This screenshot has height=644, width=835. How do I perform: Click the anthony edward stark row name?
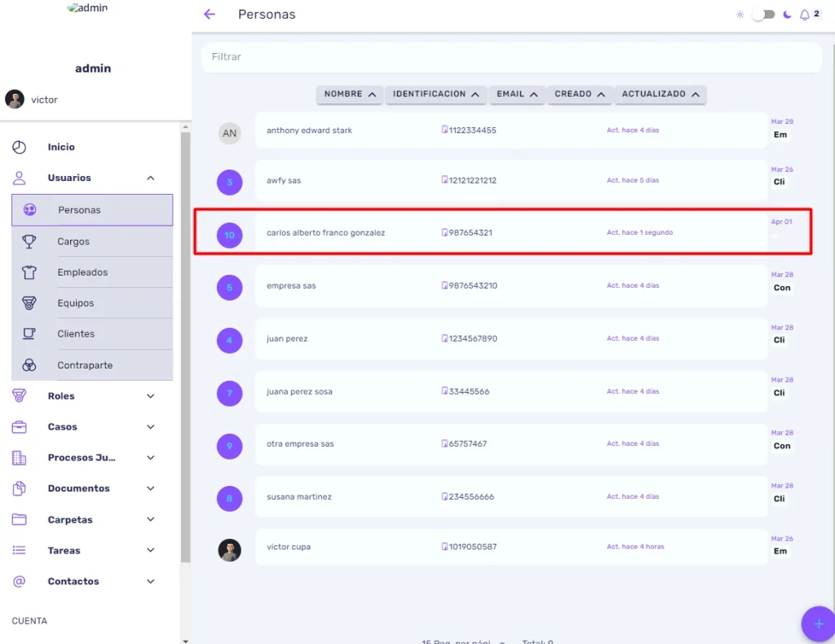click(x=309, y=130)
